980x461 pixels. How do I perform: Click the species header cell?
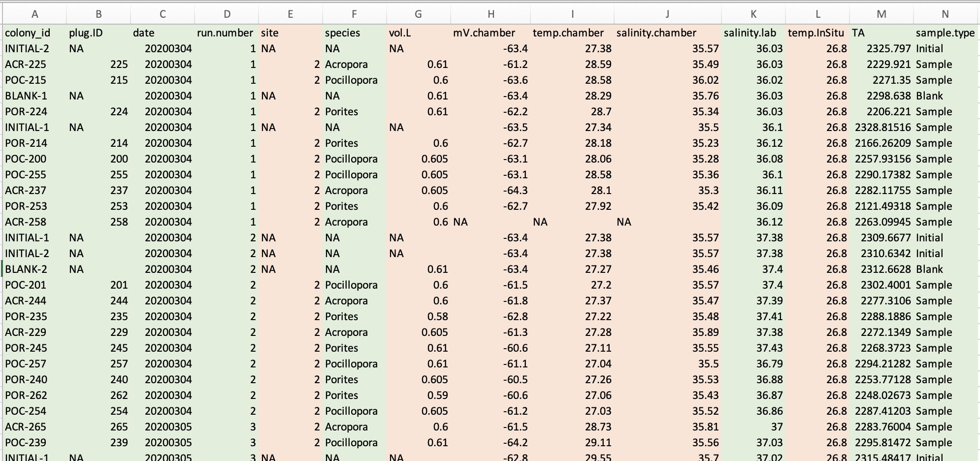pos(355,33)
